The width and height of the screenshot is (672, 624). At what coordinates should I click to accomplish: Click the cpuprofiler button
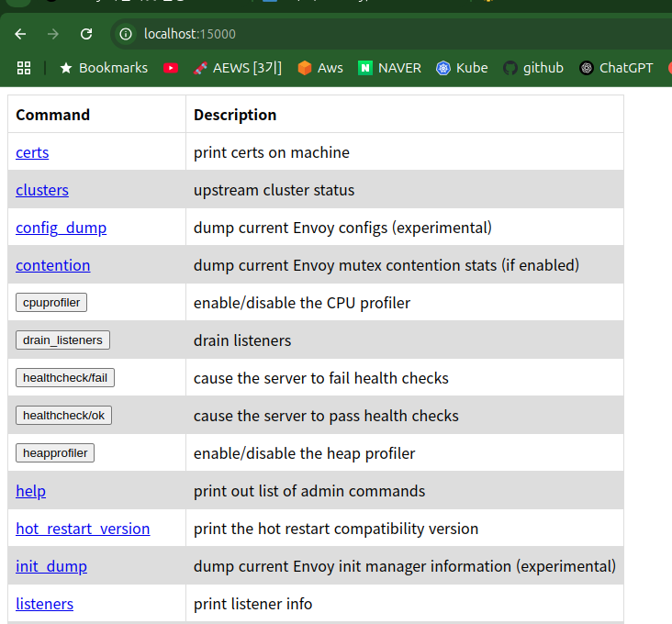[51, 302]
